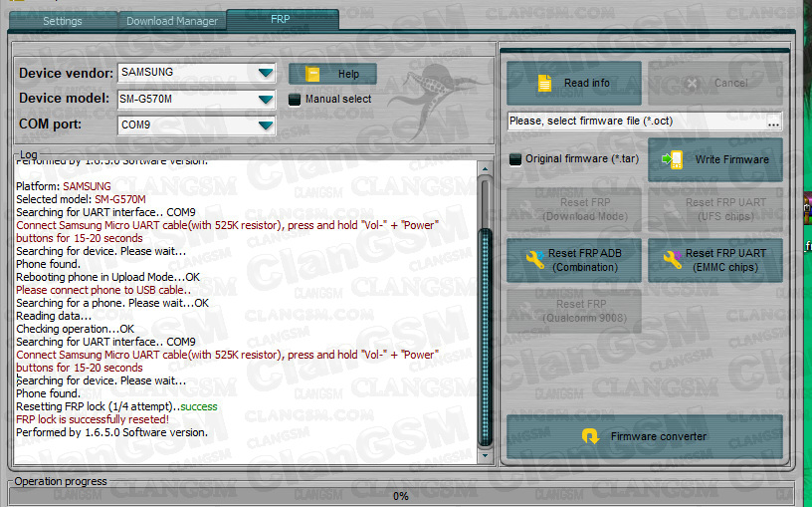Click the 'Resetting FRP lock (1/4 attempt)' log line

[x=116, y=406]
